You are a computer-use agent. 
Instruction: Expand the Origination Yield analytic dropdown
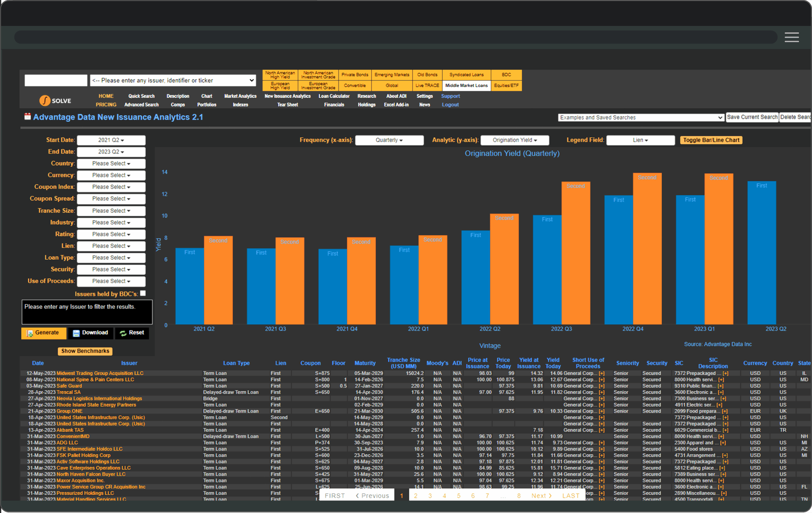point(514,140)
